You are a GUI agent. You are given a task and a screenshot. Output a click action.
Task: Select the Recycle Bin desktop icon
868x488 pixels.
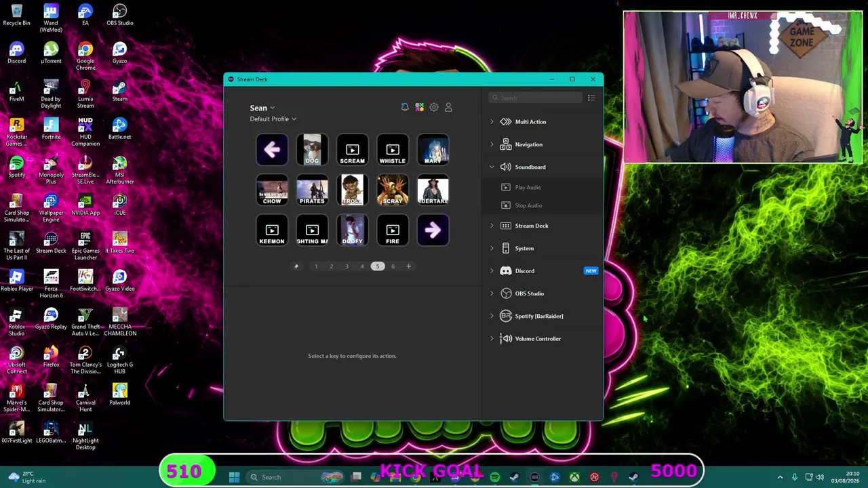pyautogui.click(x=16, y=15)
